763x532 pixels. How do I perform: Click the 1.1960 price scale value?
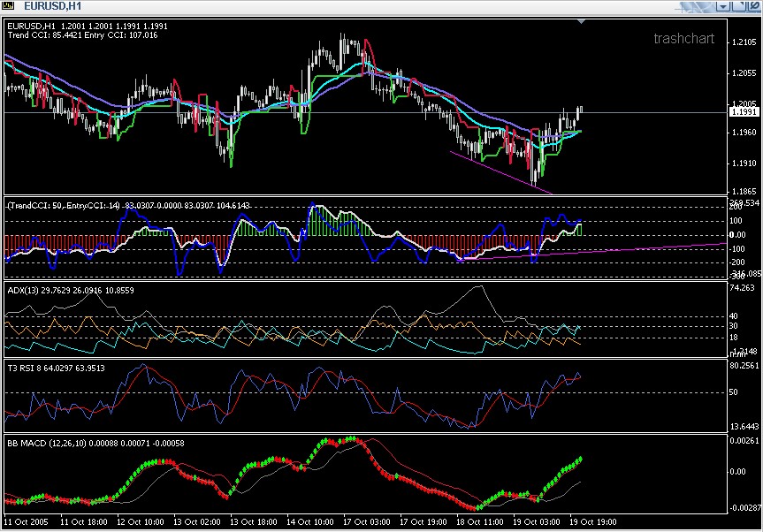click(x=744, y=133)
